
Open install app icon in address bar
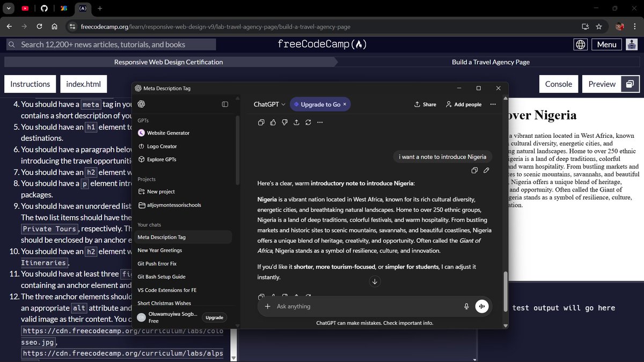(x=585, y=26)
